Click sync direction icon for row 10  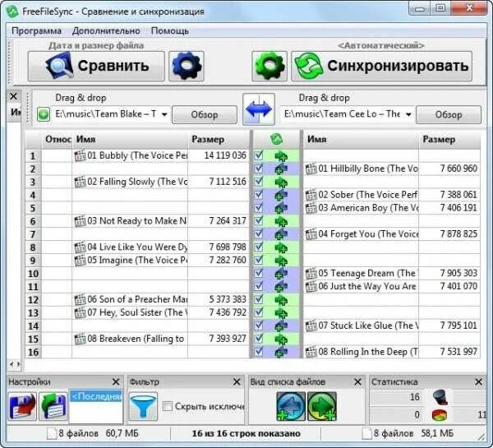281,274
